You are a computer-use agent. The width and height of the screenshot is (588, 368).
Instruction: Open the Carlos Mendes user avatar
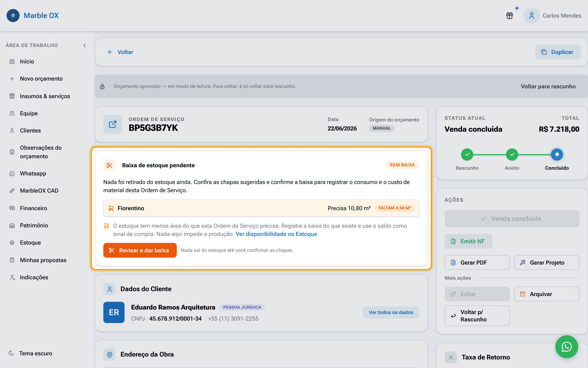[531, 16]
